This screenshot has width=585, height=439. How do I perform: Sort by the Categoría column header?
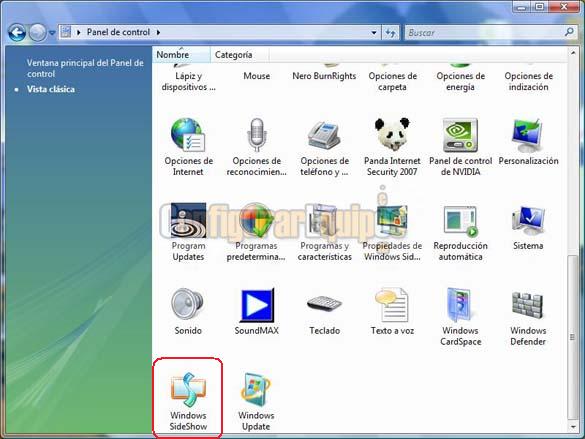pyautogui.click(x=240, y=54)
